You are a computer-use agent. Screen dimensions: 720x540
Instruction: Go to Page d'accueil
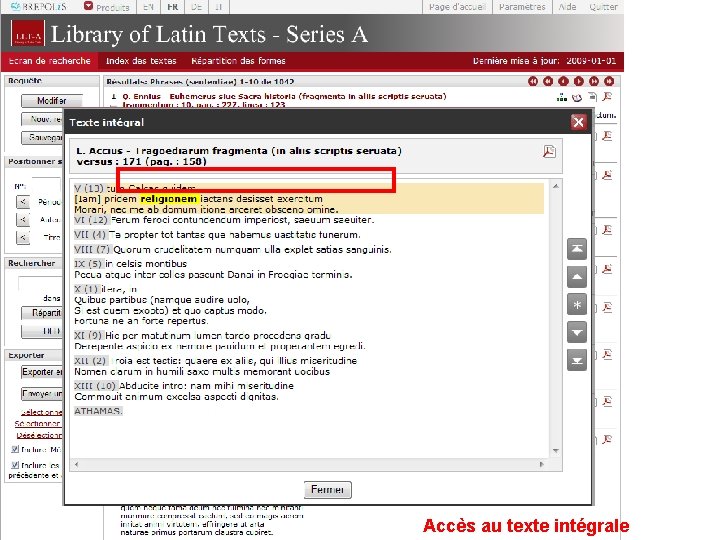coord(457,7)
